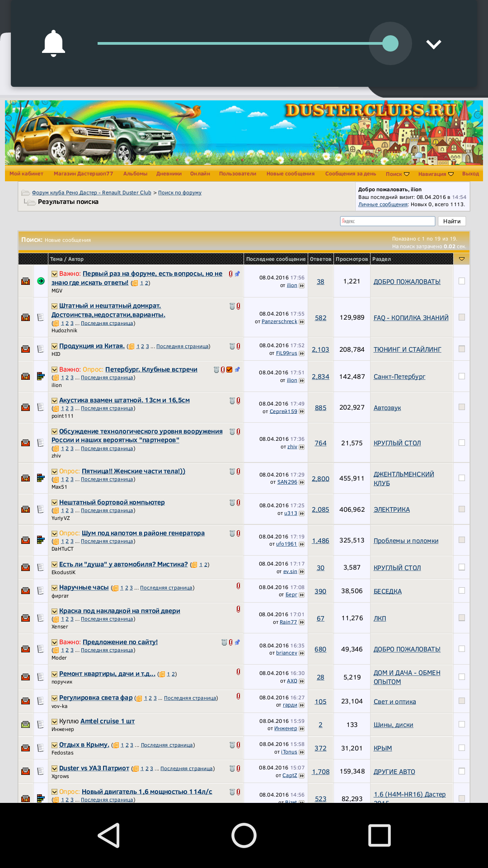
Task: Expand the Навигация dropdown menu
Action: pos(436,174)
